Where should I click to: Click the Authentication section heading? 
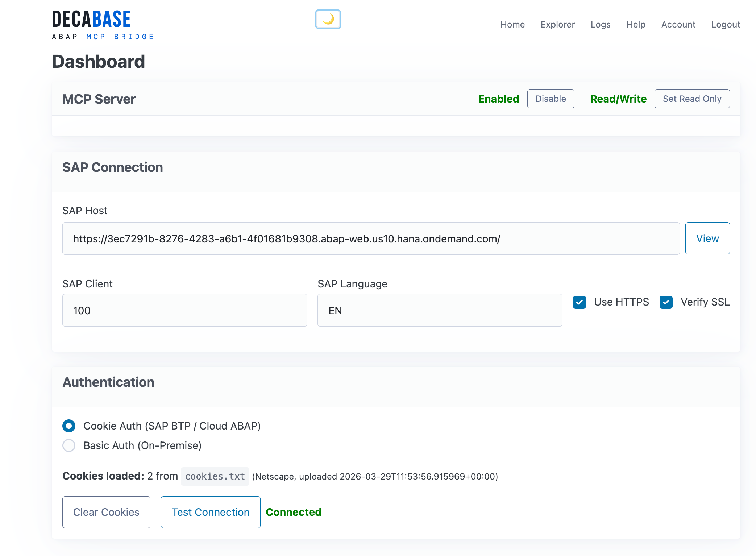click(108, 382)
